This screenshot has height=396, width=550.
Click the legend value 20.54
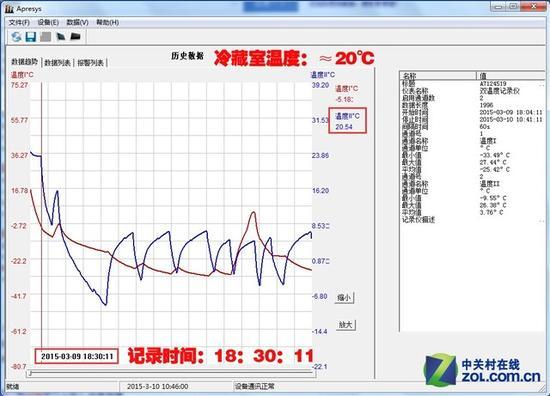(344, 127)
